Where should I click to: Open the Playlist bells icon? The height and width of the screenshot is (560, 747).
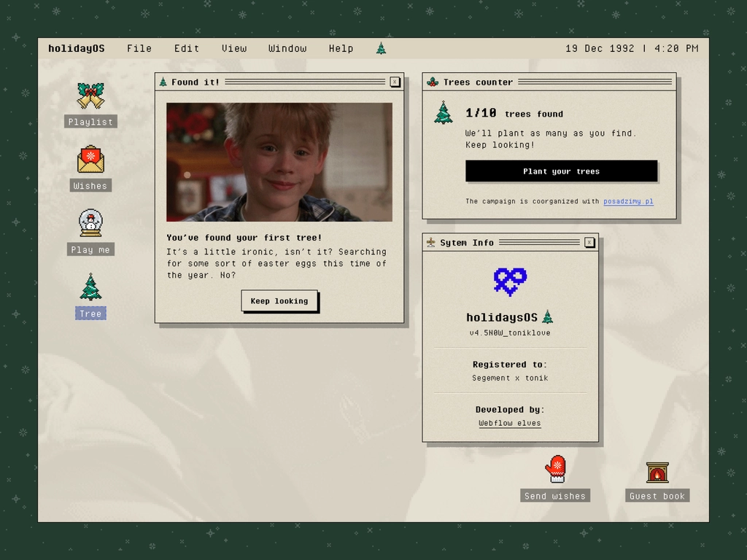(90, 96)
